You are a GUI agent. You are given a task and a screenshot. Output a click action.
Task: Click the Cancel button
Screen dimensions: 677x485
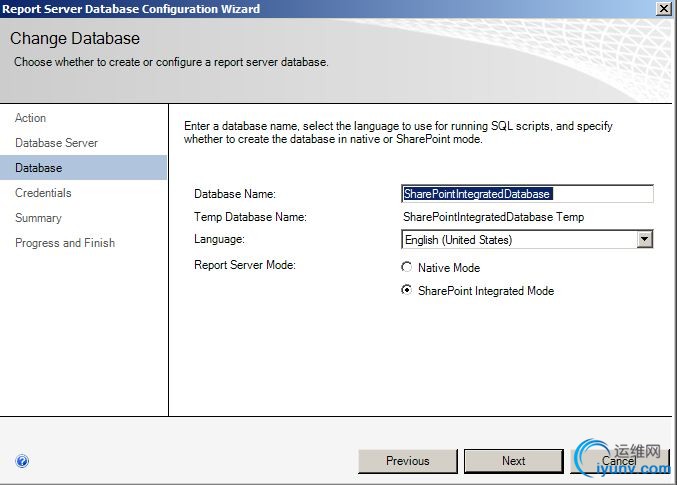(x=620, y=461)
